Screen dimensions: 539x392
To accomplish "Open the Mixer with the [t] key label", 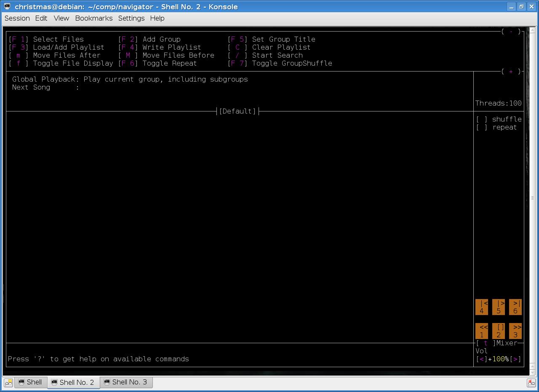I will tap(486, 343).
